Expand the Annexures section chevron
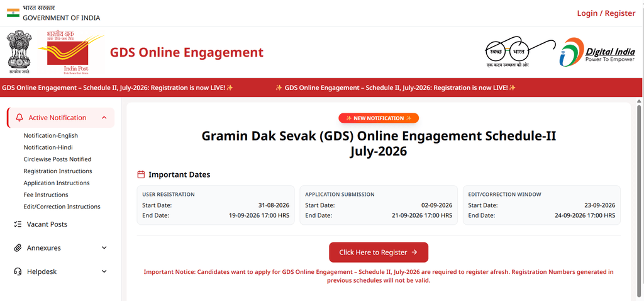 pos(104,248)
